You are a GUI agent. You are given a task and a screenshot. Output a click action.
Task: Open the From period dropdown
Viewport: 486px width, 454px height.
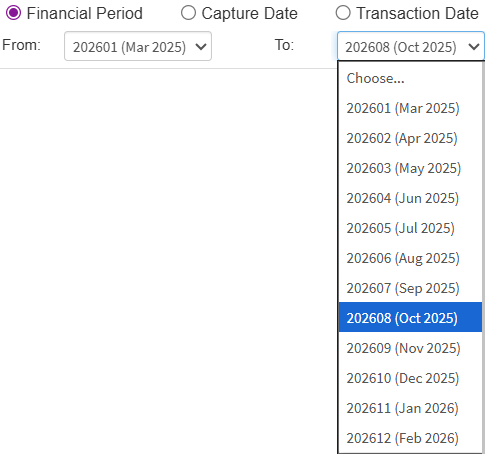point(138,46)
